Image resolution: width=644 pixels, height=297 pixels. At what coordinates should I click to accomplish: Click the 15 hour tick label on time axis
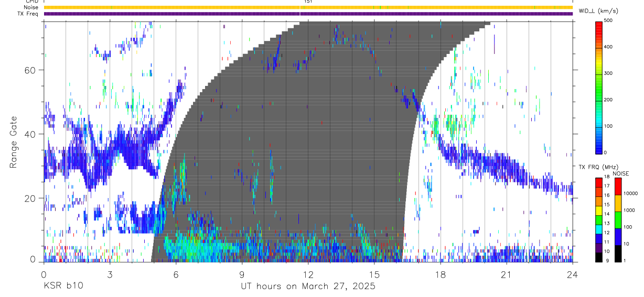[x=374, y=274]
